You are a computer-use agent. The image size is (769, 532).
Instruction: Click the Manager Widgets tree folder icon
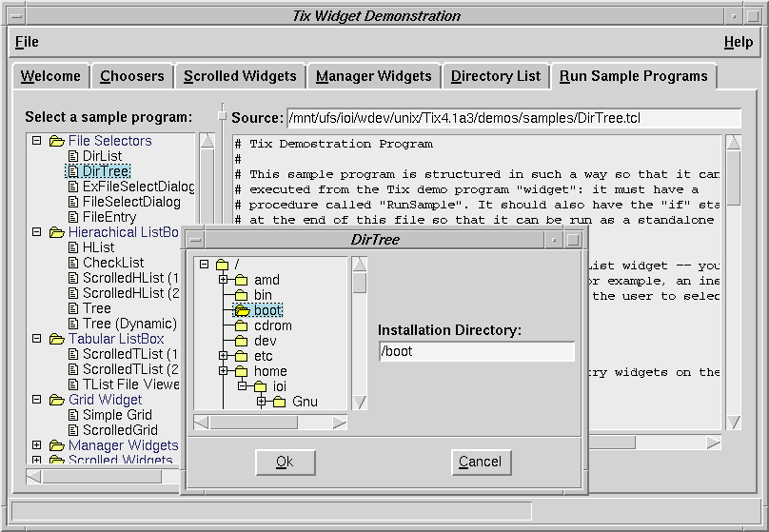(57, 445)
